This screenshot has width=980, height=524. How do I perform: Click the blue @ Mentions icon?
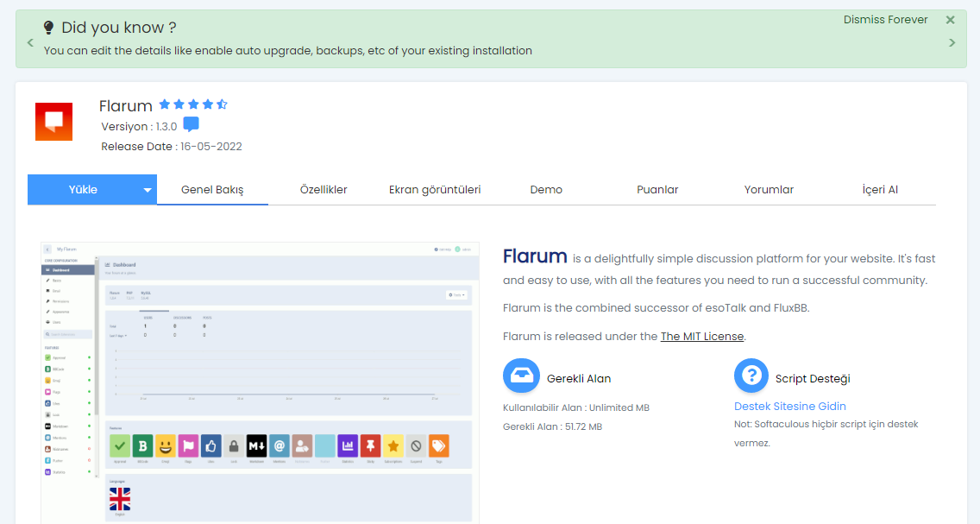[280, 445]
